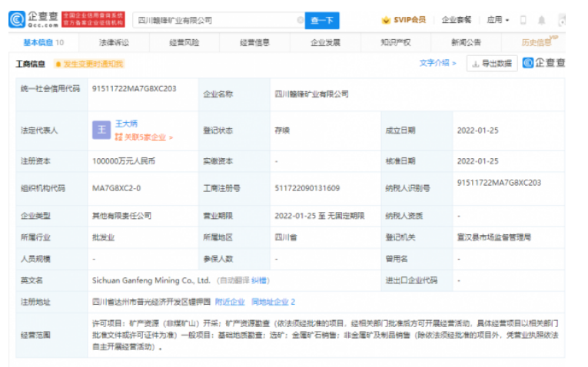This screenshot has width=588, height=367.
Task: Click the 企查查 logo beside export button
Action: (543, 63)
